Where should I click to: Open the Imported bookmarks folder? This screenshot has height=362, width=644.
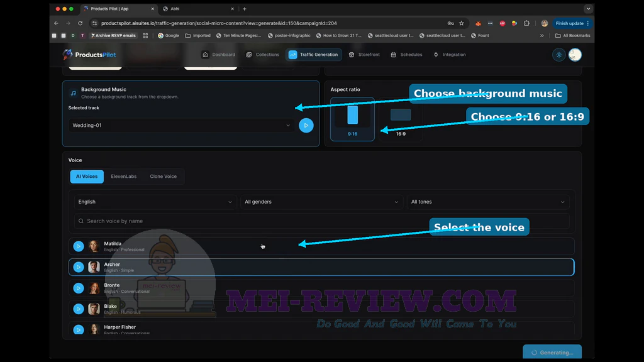198,36
